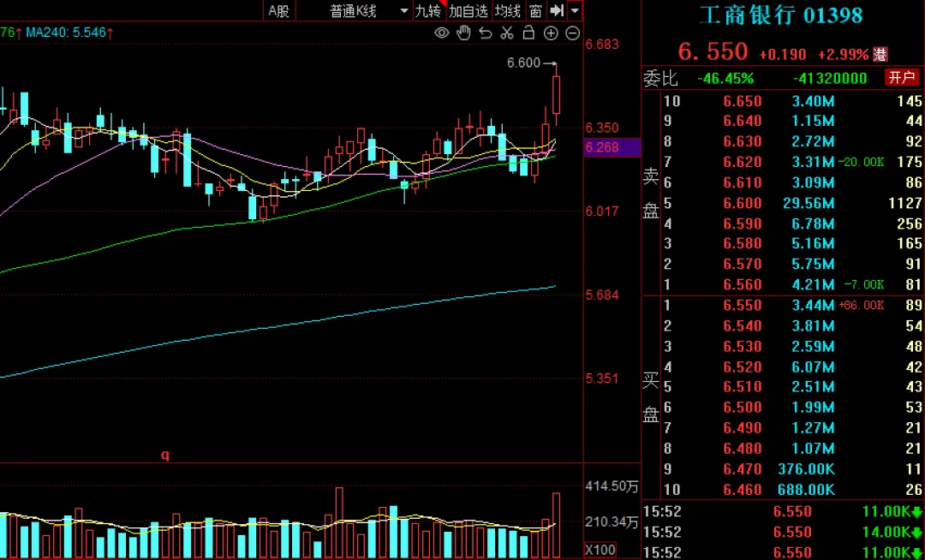925x560 pixels.
Task: Select the hand pan tool
Action: click(x=464, y=33)
